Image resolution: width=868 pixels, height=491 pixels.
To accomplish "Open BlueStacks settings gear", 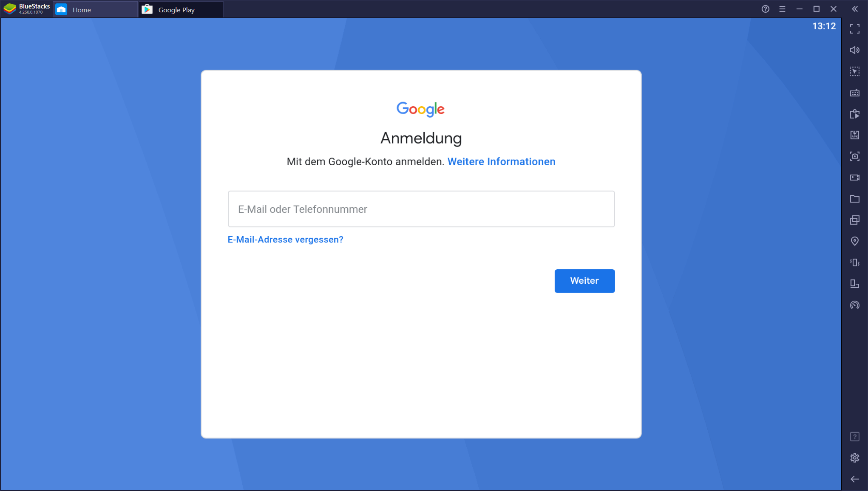I will pos(854,458).
